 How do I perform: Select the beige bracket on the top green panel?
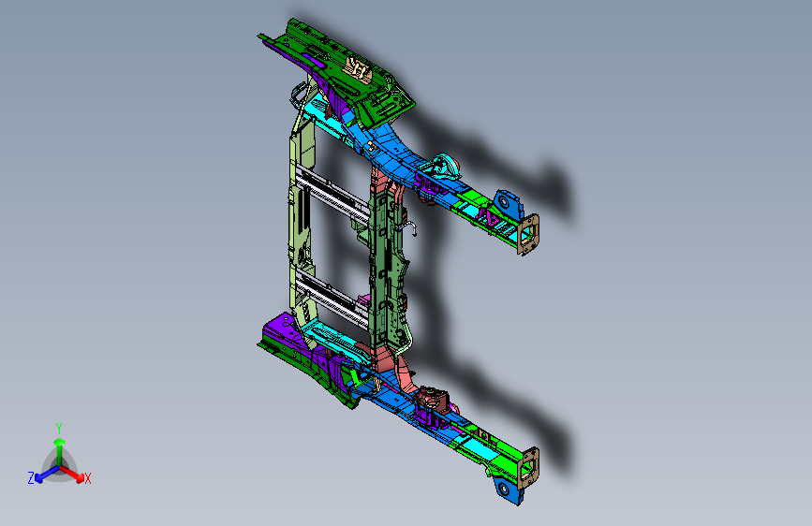click(359, 69)
